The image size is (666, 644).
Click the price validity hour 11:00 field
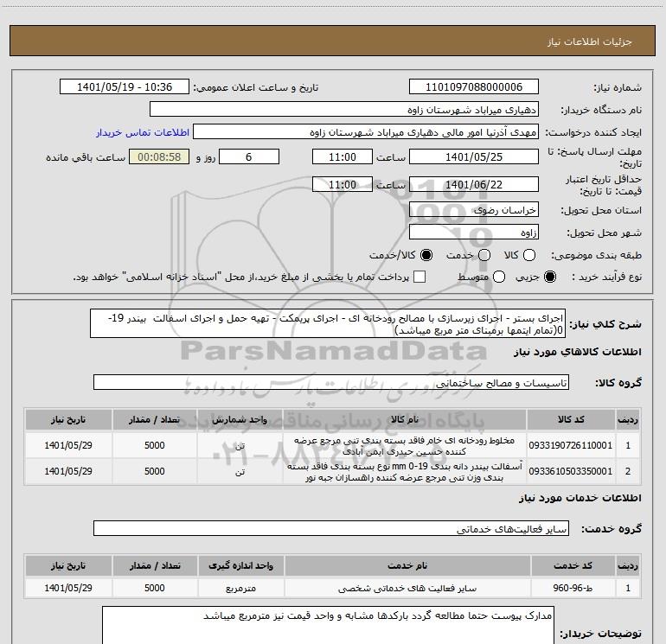[x=343, y=184]
